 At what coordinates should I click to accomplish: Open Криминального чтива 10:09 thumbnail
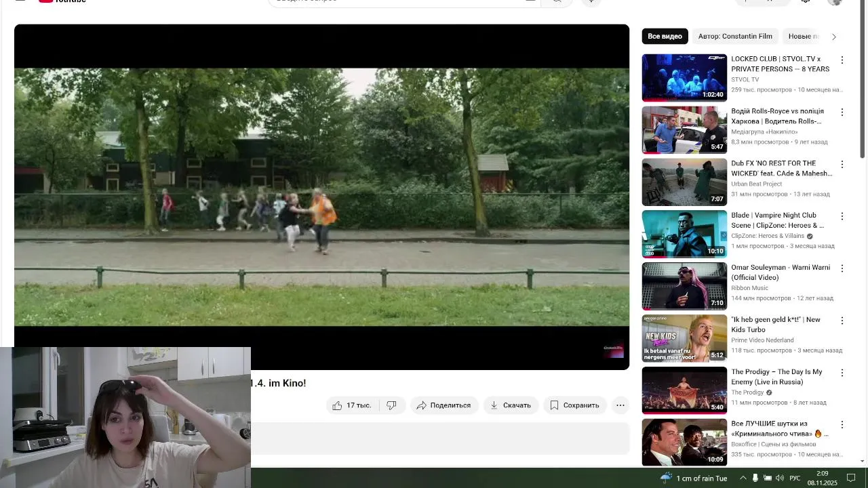point(684,443)
